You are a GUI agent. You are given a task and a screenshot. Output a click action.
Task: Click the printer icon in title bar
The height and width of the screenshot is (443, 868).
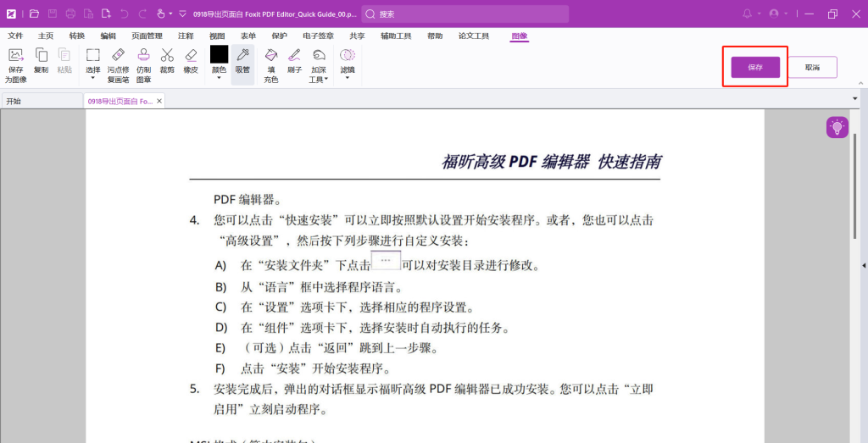click(70, 14)
